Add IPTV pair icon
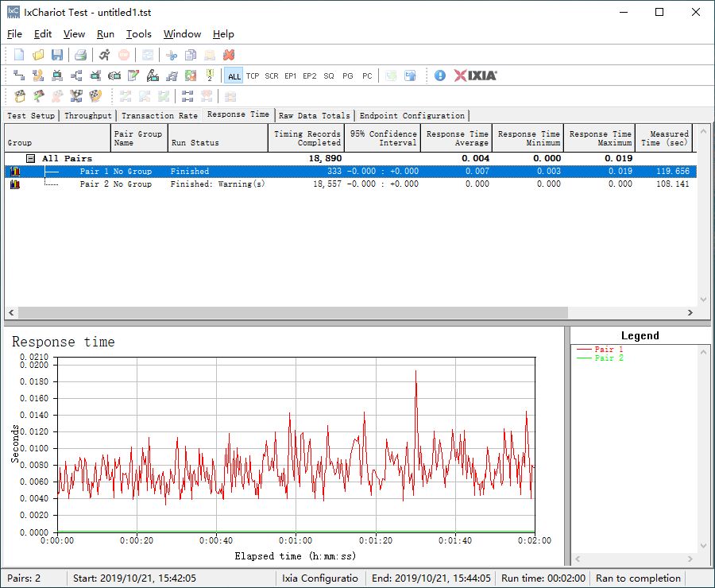This screenshot has height=588, width=715. 114,75
